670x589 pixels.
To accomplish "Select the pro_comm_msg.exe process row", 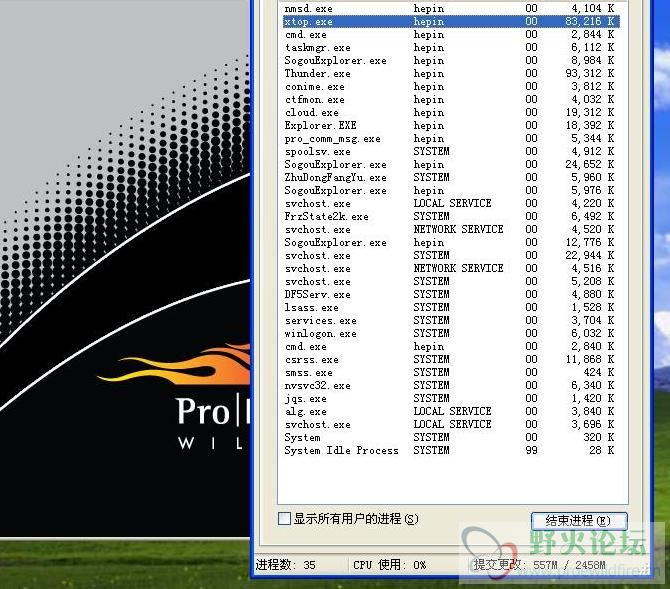I will tap(451, 138).
